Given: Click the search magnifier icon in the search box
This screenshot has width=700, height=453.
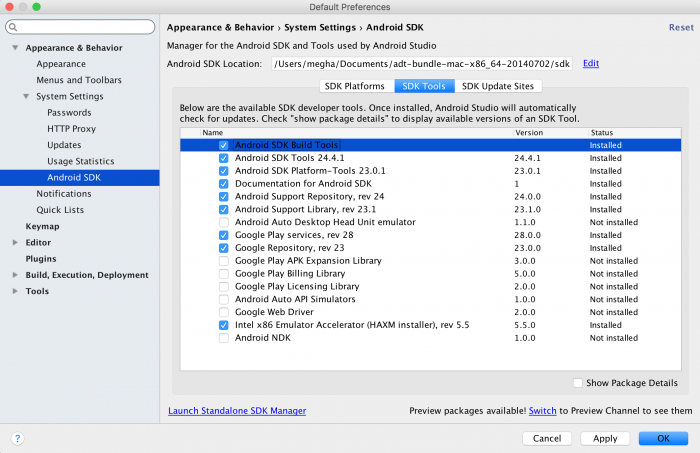Looking at the screenshot, I should (x=13, y=27).
